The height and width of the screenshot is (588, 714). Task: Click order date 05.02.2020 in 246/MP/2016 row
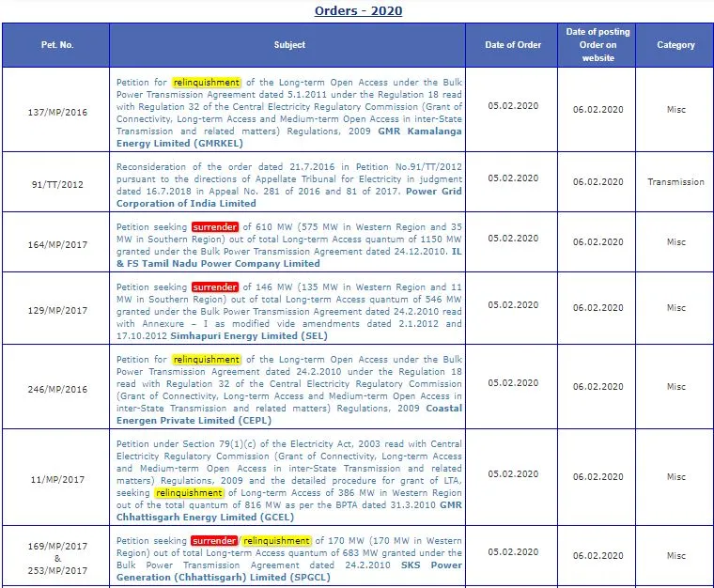tap(513, 382)
